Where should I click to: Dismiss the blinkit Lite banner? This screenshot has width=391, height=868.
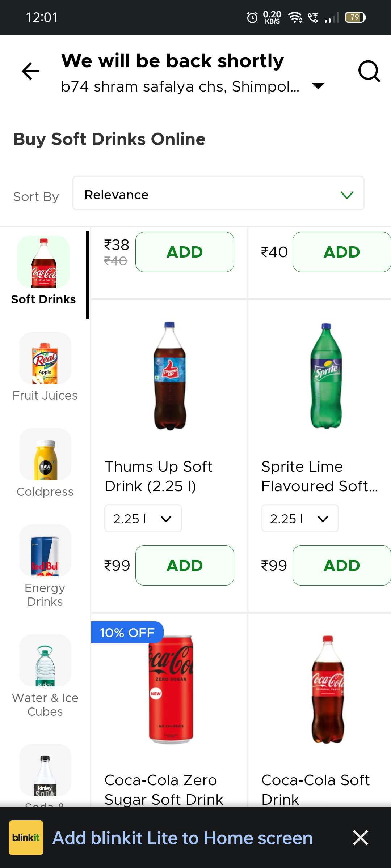coord(360,838)
